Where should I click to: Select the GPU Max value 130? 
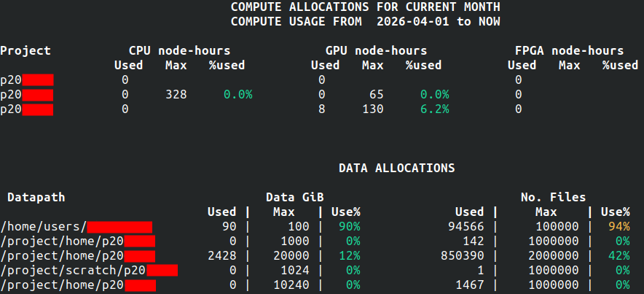coord(372,109)
